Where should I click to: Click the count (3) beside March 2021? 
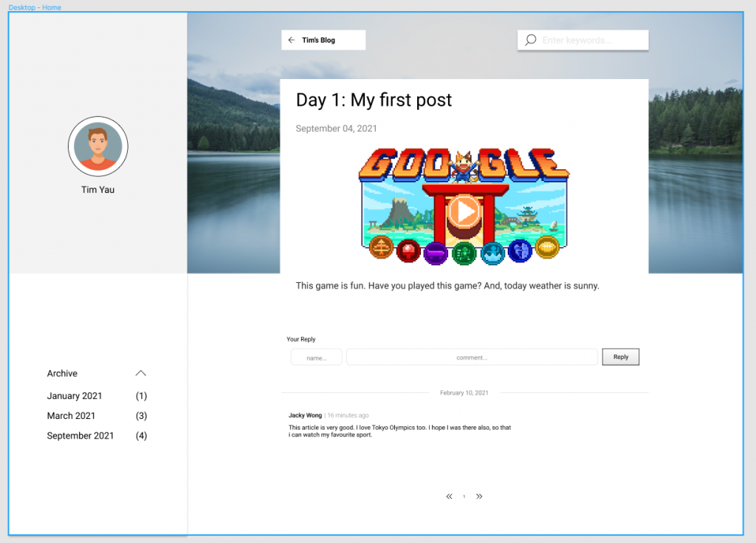(x=141, y=416)
